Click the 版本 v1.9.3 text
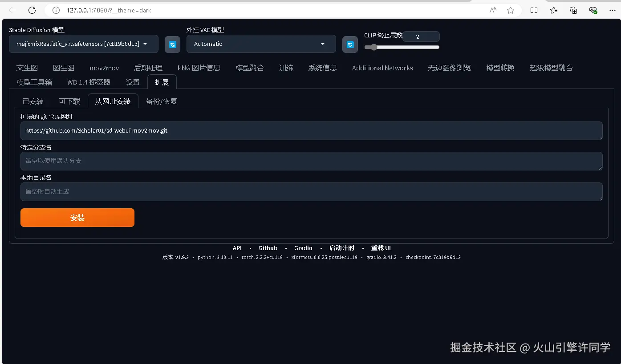 [x=175, y=258]
